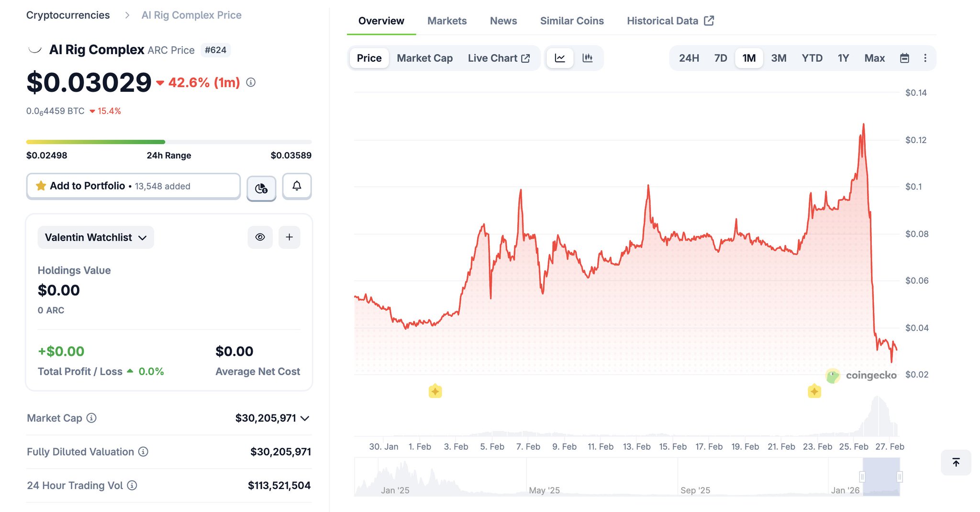
Task: Show Market Cap info tooltip icon
Action: click(x=91, y=418)
